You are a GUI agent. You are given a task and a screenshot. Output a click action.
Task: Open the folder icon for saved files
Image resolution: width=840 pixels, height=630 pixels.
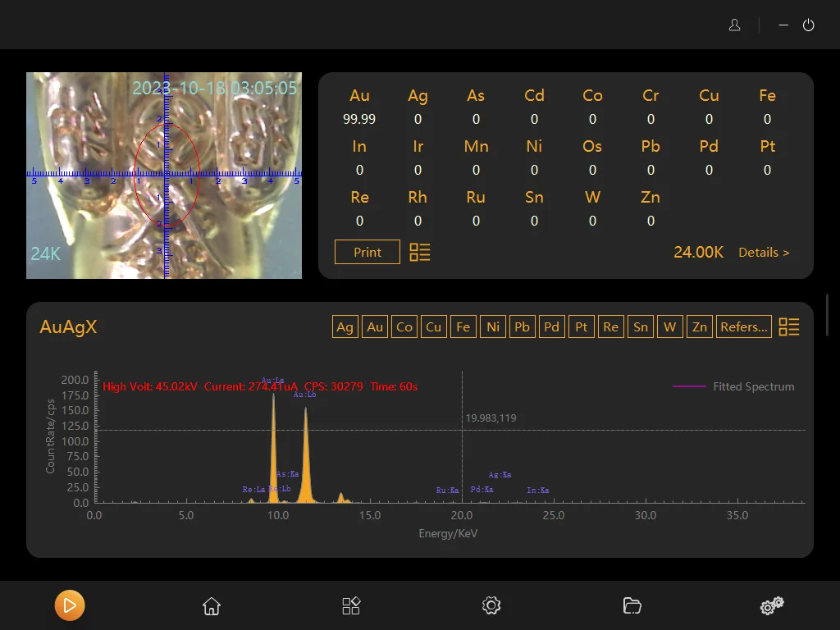coord(632,606)
